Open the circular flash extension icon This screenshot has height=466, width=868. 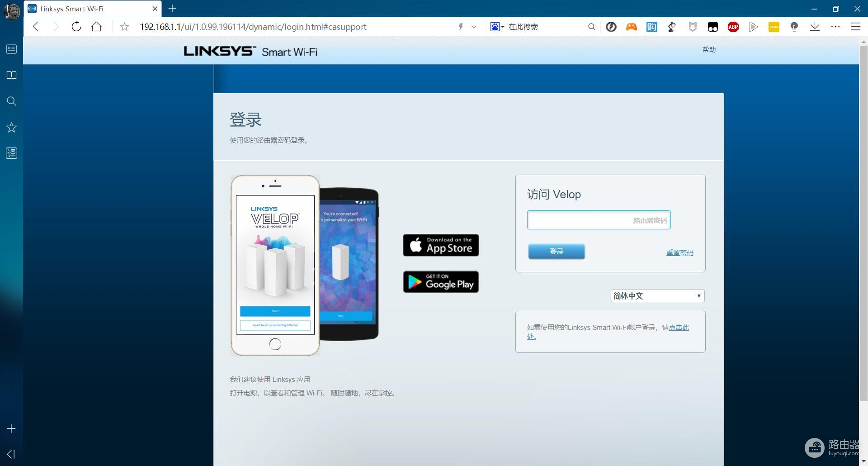point(611,27)
